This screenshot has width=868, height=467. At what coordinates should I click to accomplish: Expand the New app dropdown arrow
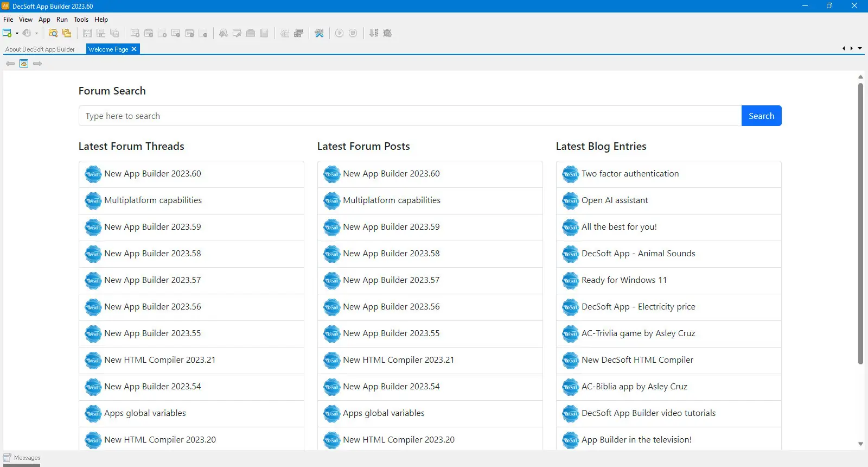pyautogui.click(x=17, y=33)
